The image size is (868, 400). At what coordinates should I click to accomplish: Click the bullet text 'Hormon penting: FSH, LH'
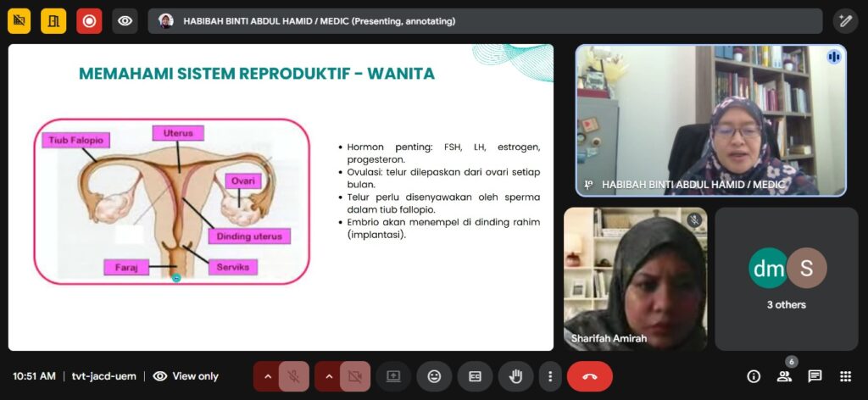tap(443, 153)
